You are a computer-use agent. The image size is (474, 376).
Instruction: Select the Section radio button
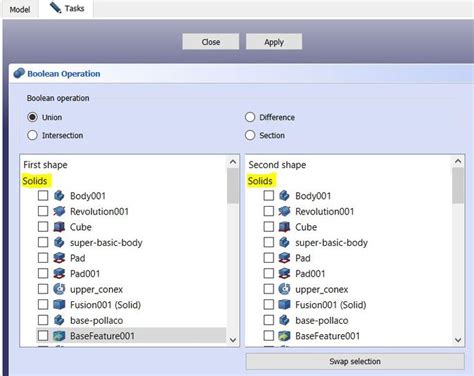250,135
